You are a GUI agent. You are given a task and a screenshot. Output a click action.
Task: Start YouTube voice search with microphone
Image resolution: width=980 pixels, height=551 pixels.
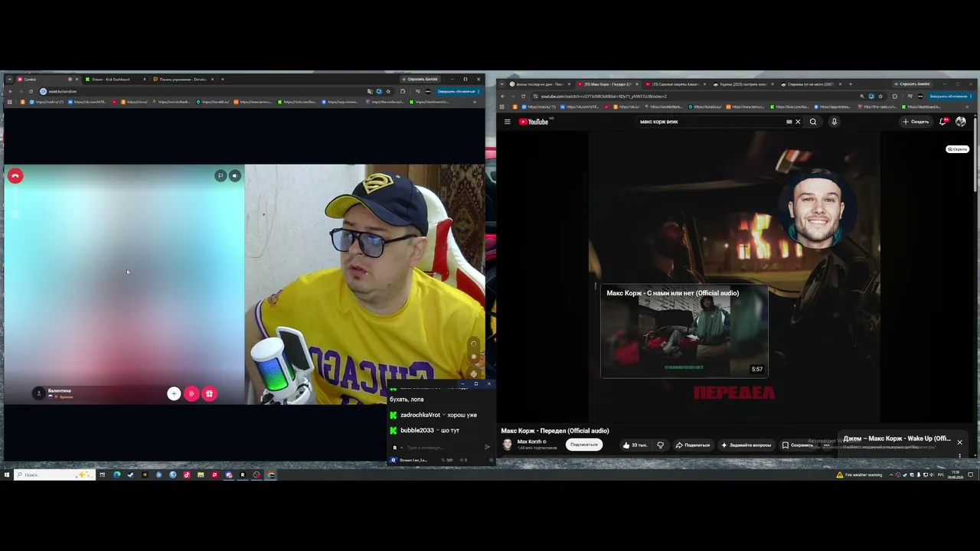coord(834,122)
